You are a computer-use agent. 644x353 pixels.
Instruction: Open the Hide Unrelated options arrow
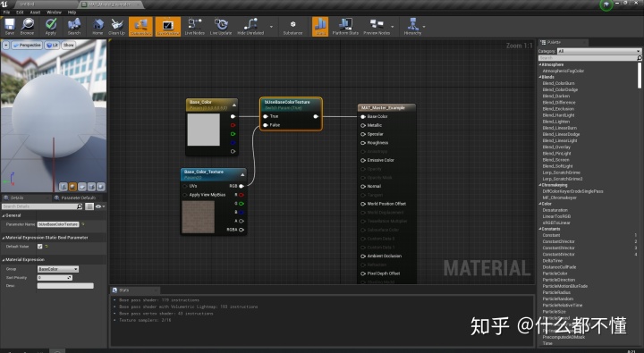click(272, 27)
